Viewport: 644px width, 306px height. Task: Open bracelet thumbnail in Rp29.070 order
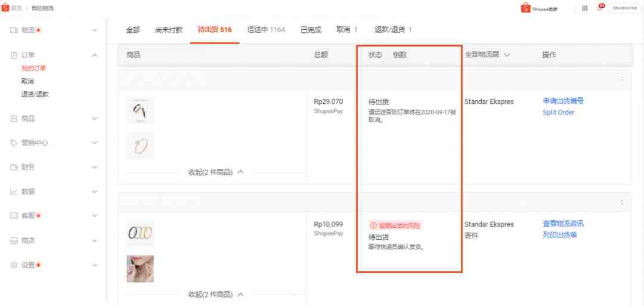pyautogui.click(x=140, y=146)
